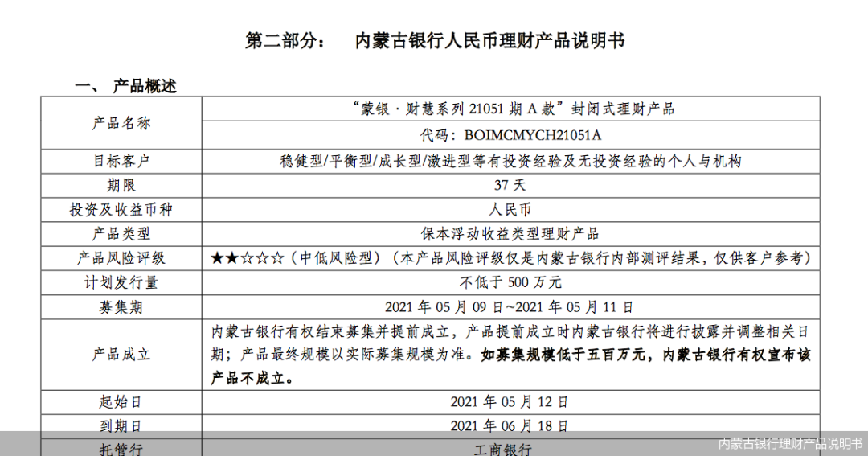Select the start date 2021年05月12日

point(510,402)
